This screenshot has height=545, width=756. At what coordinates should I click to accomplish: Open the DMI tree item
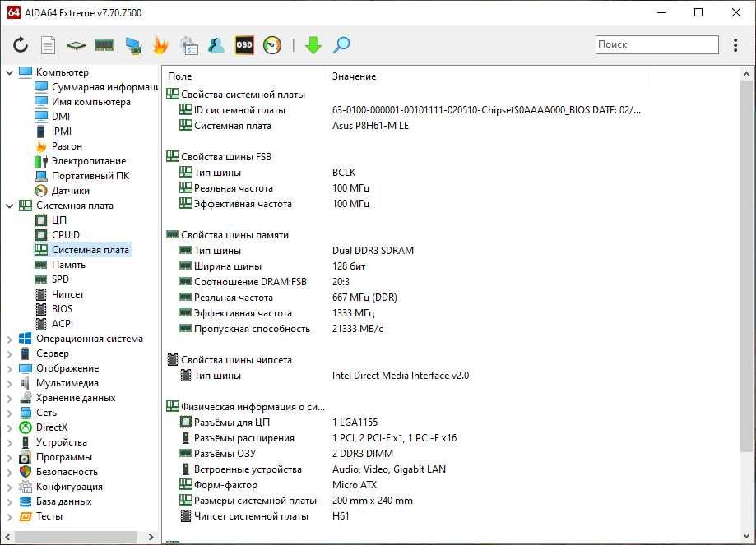pos(53,117)
